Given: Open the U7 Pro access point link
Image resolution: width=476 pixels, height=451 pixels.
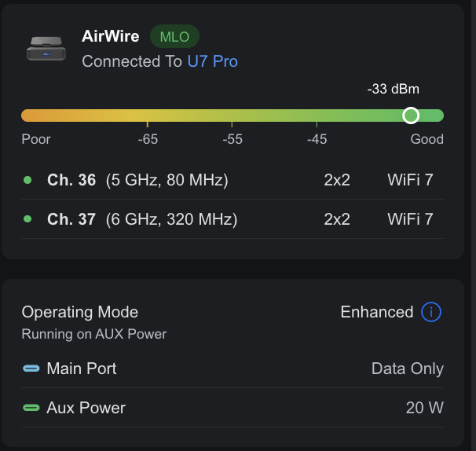Looking at the screenshot, I should [x=212, y=61].
